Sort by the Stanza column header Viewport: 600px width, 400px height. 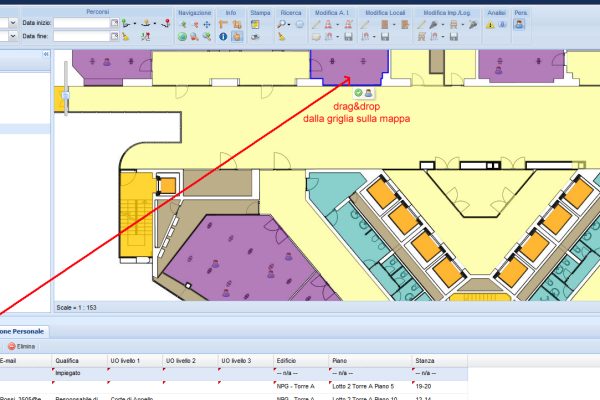coord(440,361)
